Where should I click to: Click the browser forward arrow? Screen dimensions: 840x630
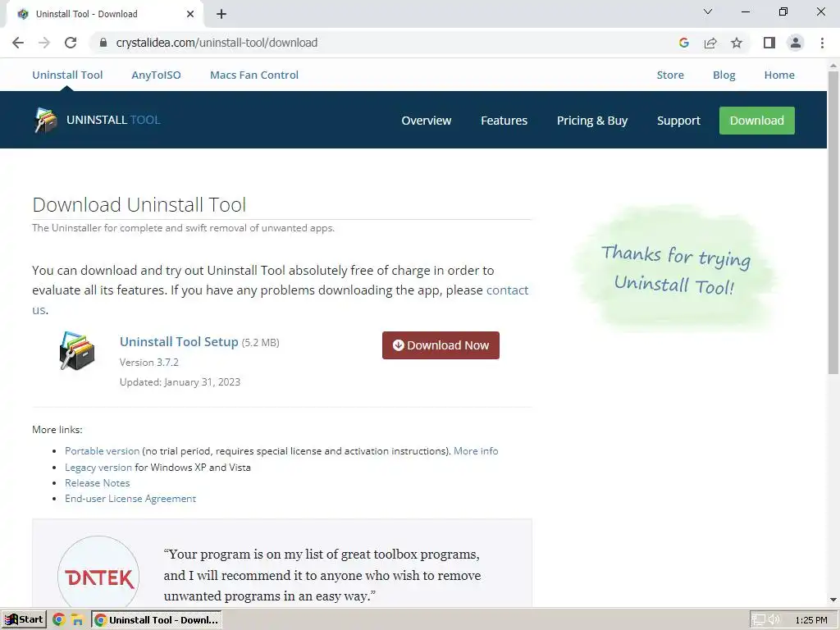pos(44,43)
